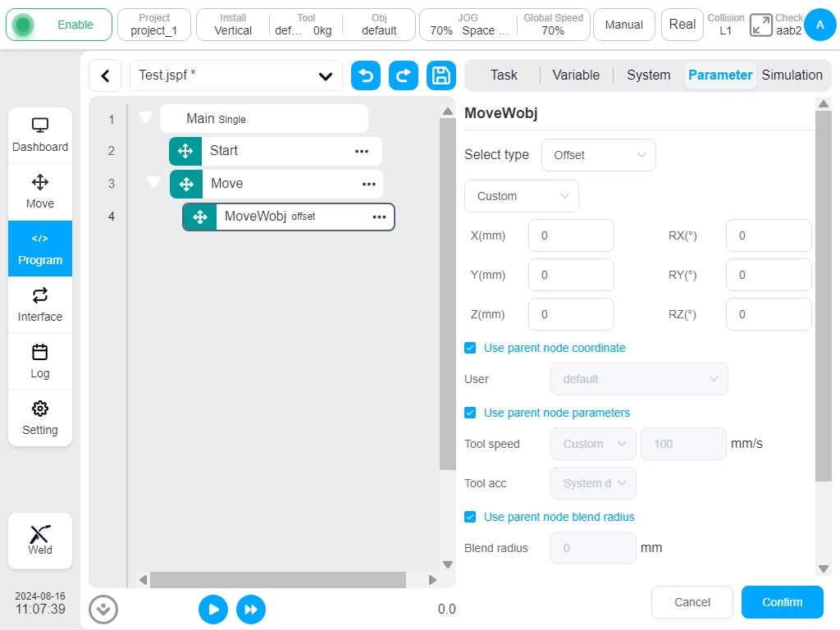Start program with the play button
The height and width of the screenshot is (630, 840).
pos(213,609)
